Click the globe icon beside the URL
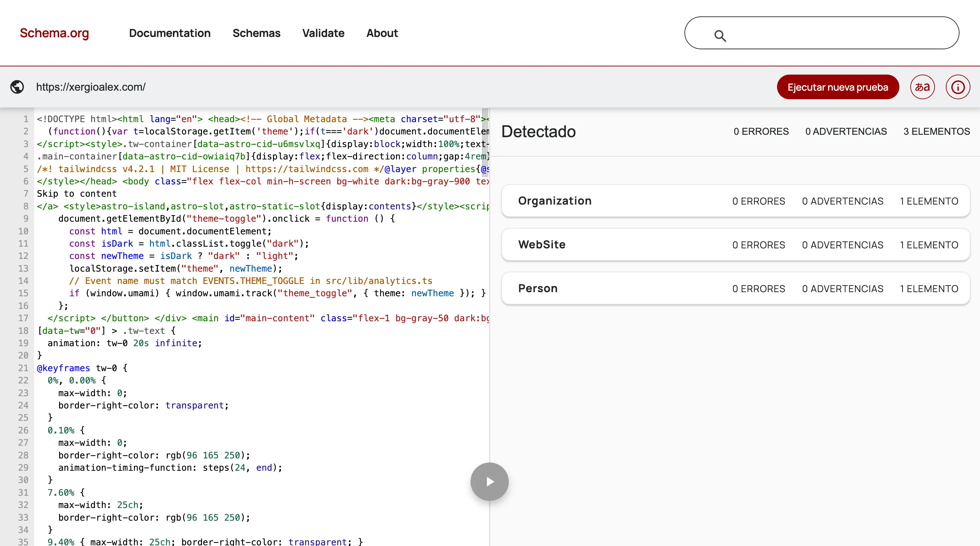Viewport: 980px width, 546px height. (17, 87)
